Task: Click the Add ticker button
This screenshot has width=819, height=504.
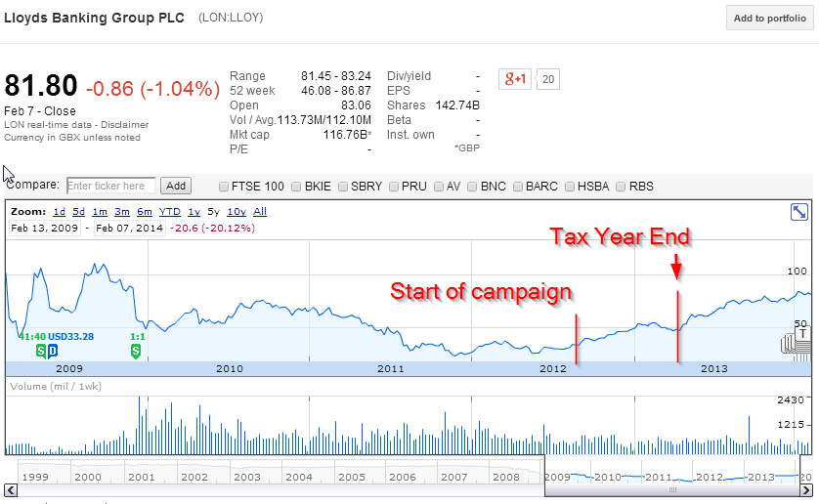Action: [176, 186]
